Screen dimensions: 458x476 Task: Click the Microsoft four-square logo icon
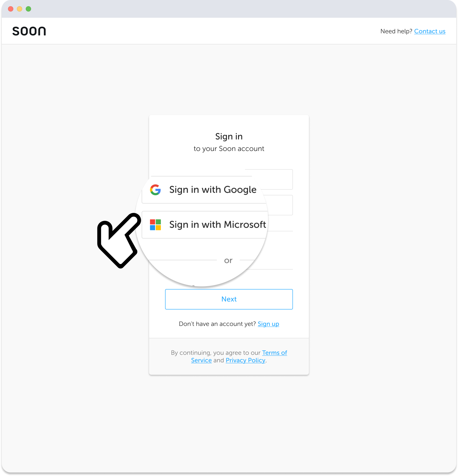pos(155,225)
